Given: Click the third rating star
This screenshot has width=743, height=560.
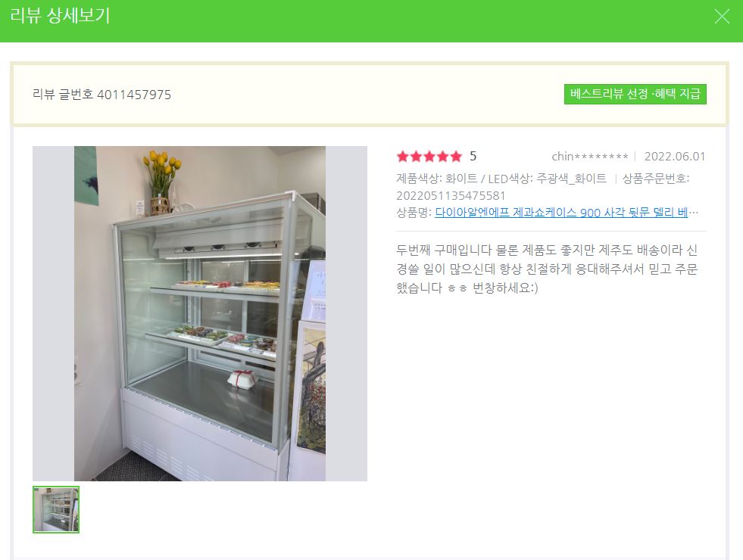Looking at the screenshot, I should (429, 156).
